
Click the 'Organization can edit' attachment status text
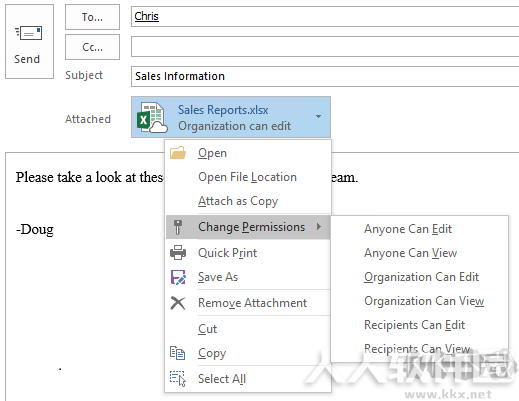point(235,126)
